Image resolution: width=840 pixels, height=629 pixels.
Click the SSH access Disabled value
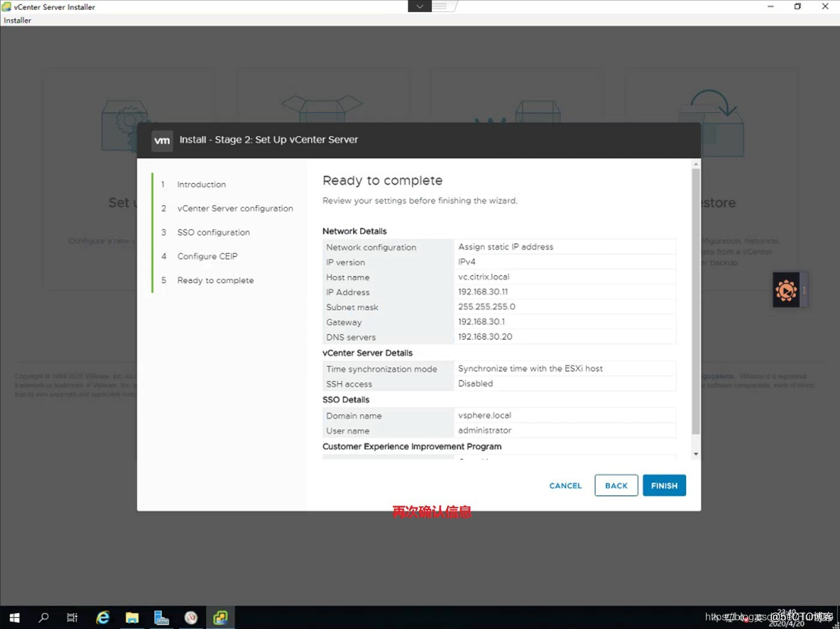pos(476,384)
